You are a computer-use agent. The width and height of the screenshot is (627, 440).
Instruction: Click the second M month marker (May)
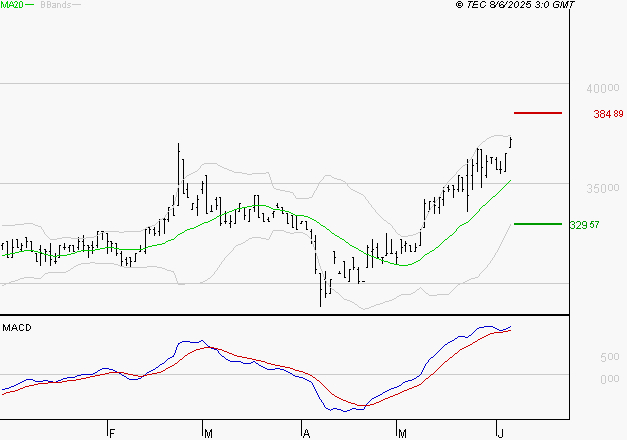pos(402,433)
